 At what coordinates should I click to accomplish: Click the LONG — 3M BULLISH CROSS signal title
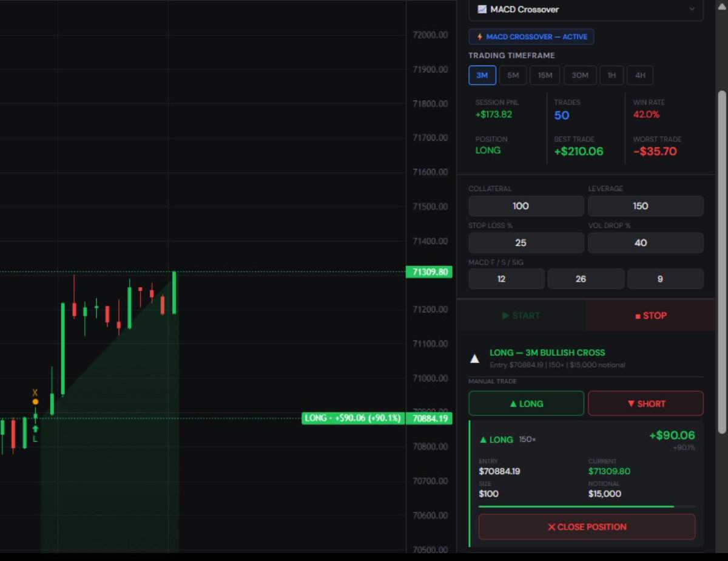point(547,353)
